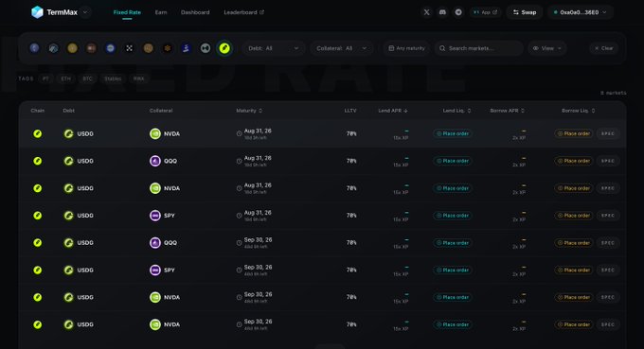This screenshot has height=349, width=644.
Task: Open the Collateral: All dropdown
Action: [342, 48]
